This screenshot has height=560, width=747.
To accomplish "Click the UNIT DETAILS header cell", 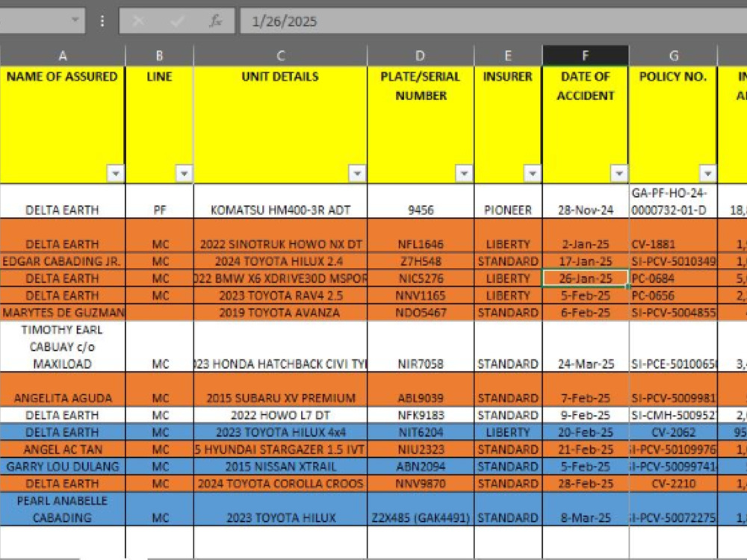I will click(x=281, y=125).
